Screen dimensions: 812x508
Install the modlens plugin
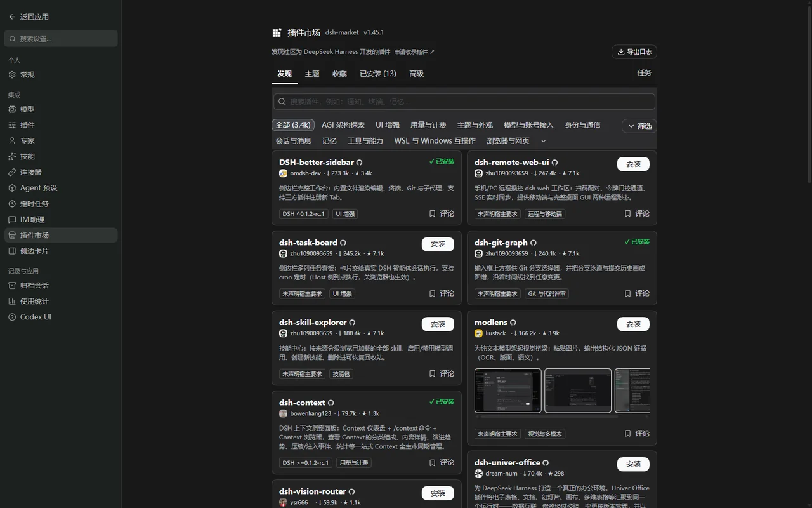(x=633, y=324)
